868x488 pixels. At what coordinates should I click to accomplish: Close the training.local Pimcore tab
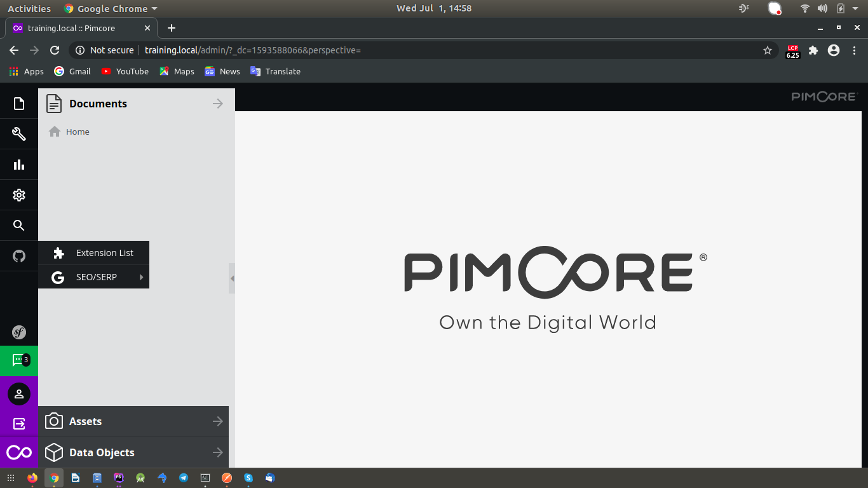coord(148,28)
